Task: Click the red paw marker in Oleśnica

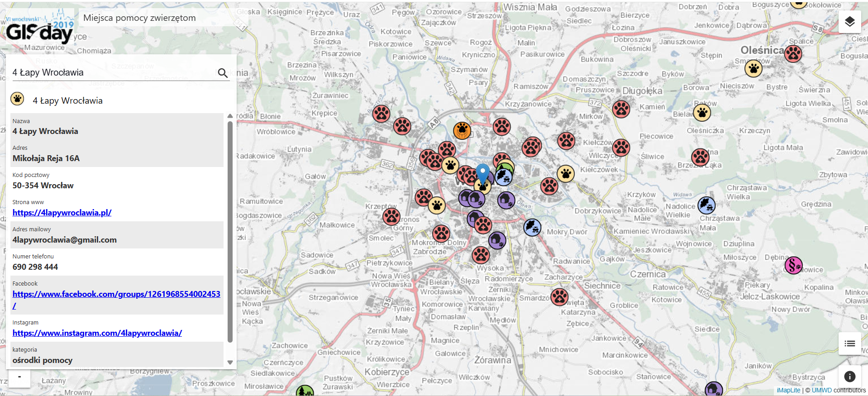Action: point(793,54)
